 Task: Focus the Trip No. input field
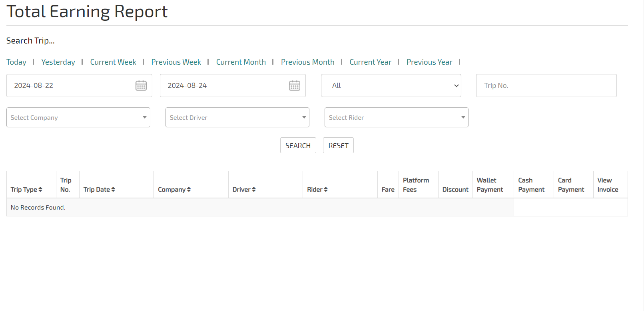tap(546, 85)
